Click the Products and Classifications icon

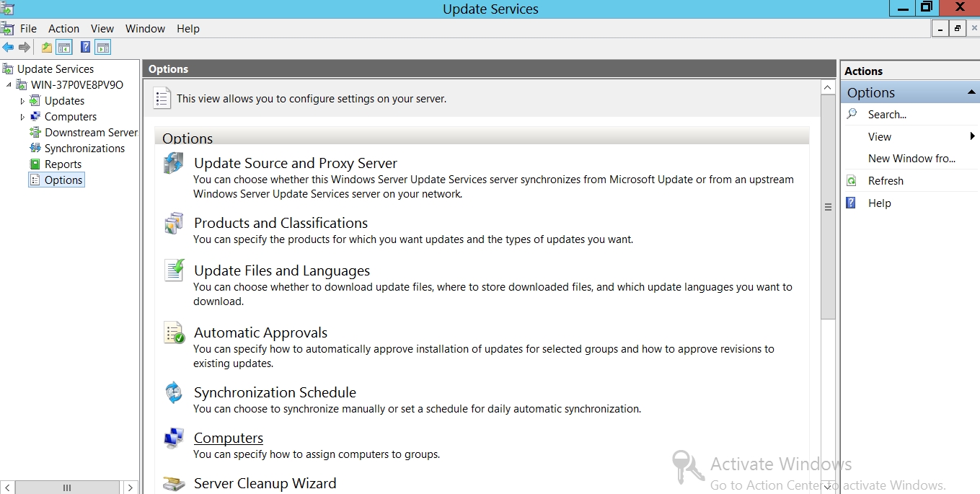(174, 224)
